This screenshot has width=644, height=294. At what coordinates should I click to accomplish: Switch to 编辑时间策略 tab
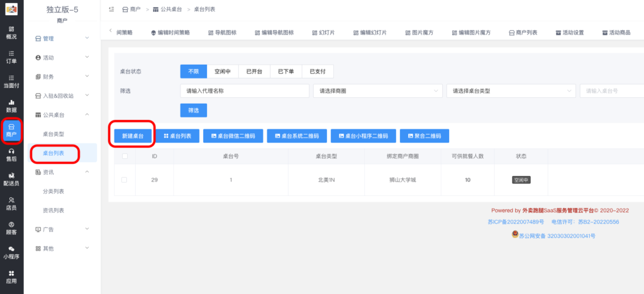pyautogui.click(x=170, y=33)
